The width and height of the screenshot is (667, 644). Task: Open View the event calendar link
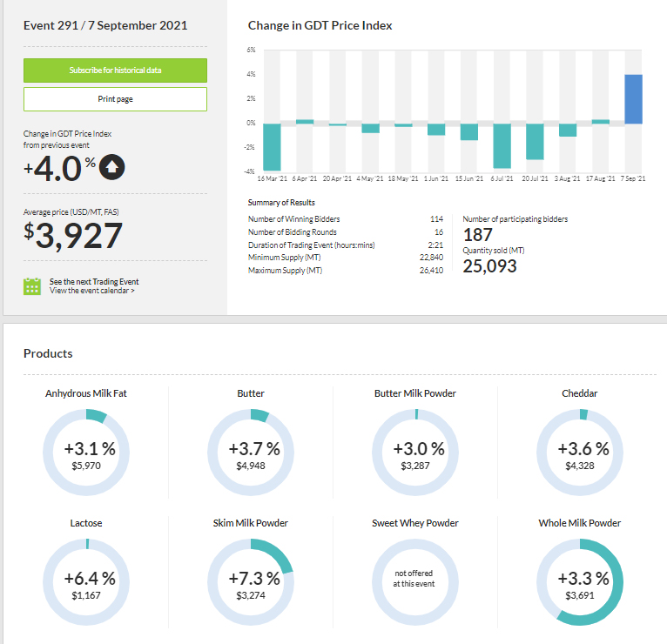[x=92, y=291]
